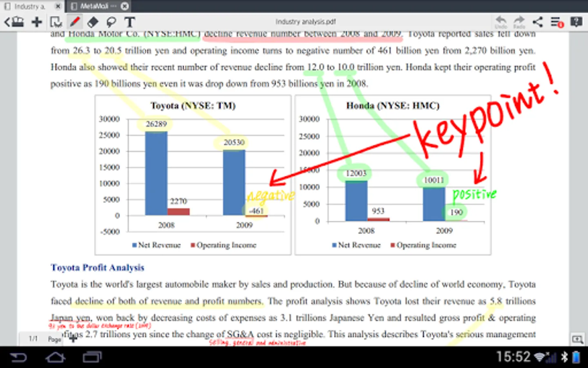Undo the last stroke

(x=501, y=22)
